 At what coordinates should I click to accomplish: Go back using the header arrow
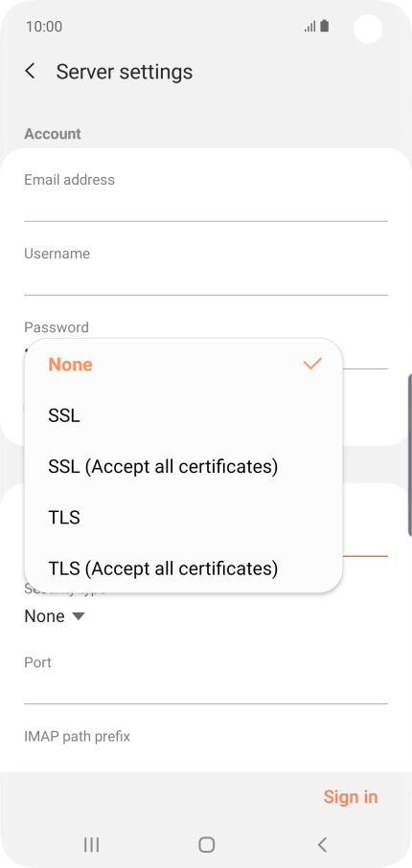[31, 72]
